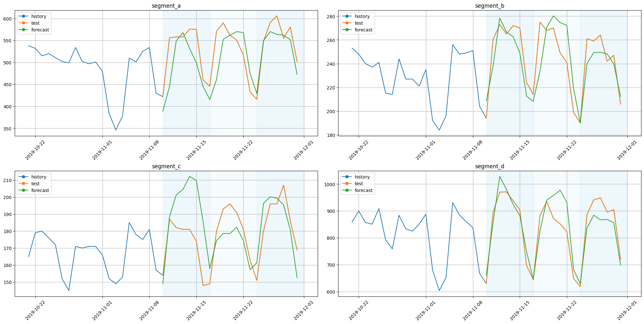Click y-axis label 210 in segment_c
Image resolution: width=644 pixels, height=324 pixels.
(8, 180)
